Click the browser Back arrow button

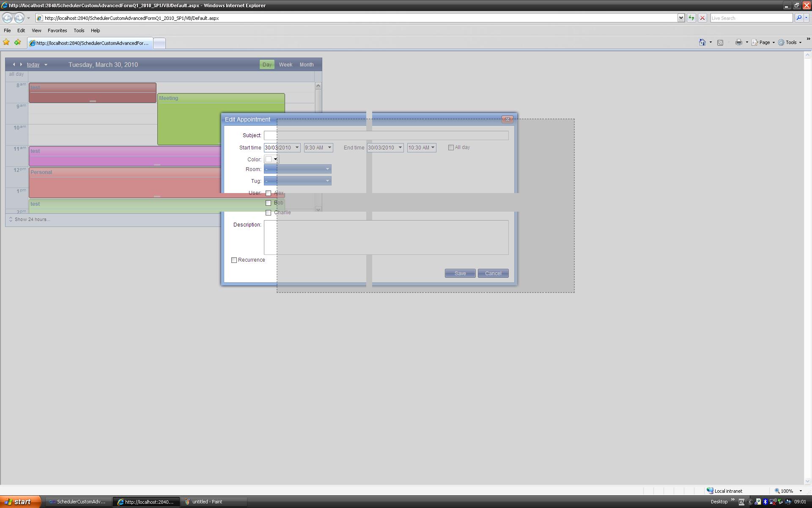(x=7, y=18)
